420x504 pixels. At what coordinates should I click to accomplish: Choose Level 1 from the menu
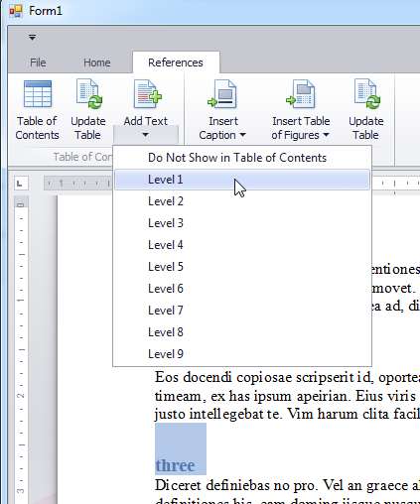pos(242,180)
